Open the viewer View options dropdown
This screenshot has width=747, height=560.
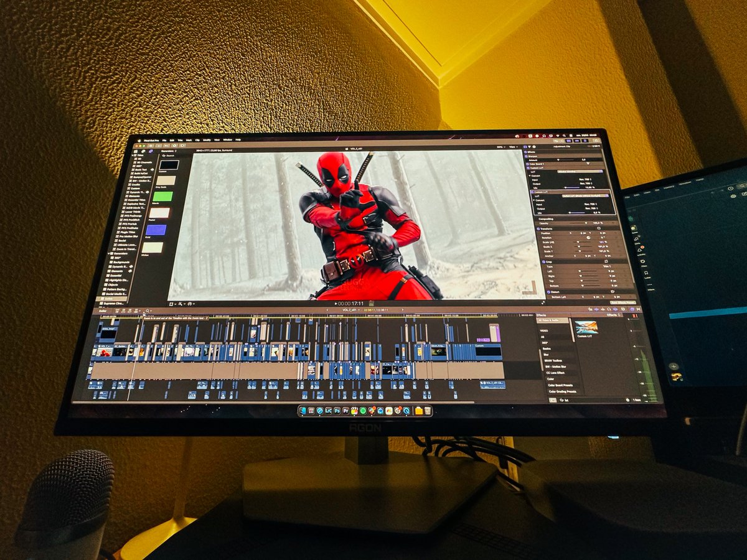[514, 147]
